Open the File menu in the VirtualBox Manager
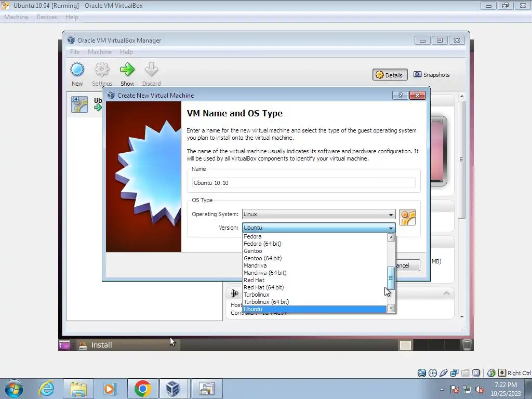This screenshot has height=399, width=532. pyautogui.click(x=75, y=52)
